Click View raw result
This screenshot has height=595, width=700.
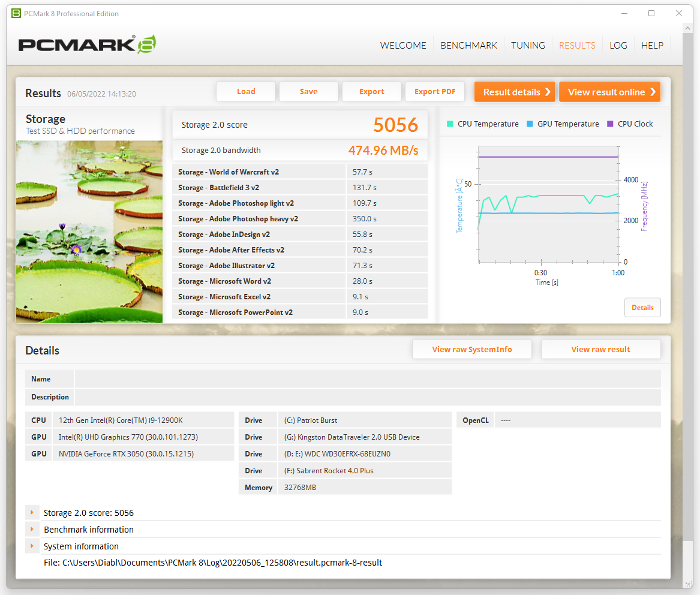(x=601, y=349)
